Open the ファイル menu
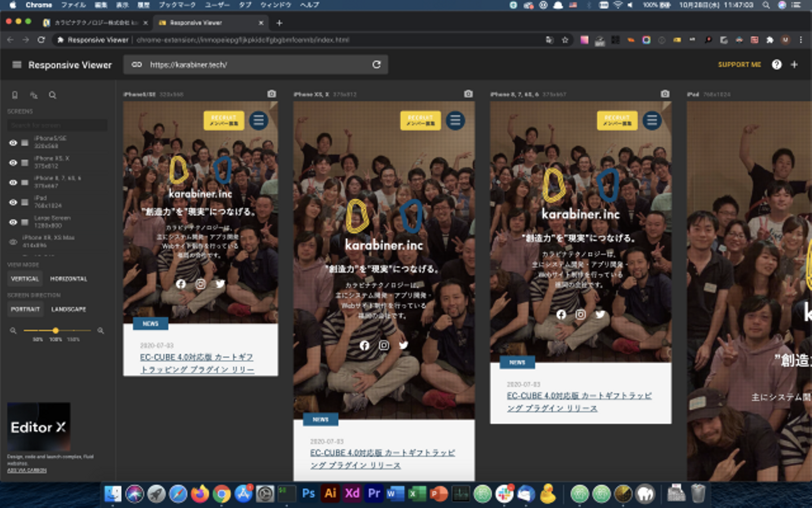The width and height of the screenshot is (812, 508). pos(73,5)
